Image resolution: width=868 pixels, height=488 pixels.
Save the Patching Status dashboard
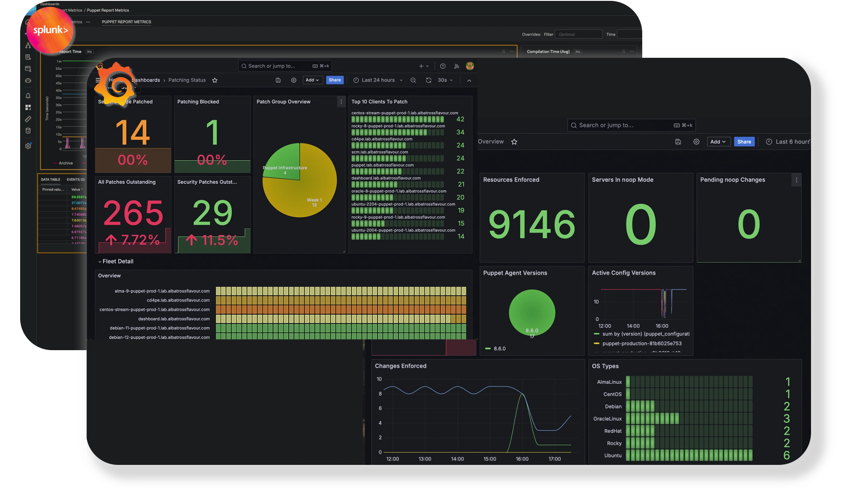(278, 80)
